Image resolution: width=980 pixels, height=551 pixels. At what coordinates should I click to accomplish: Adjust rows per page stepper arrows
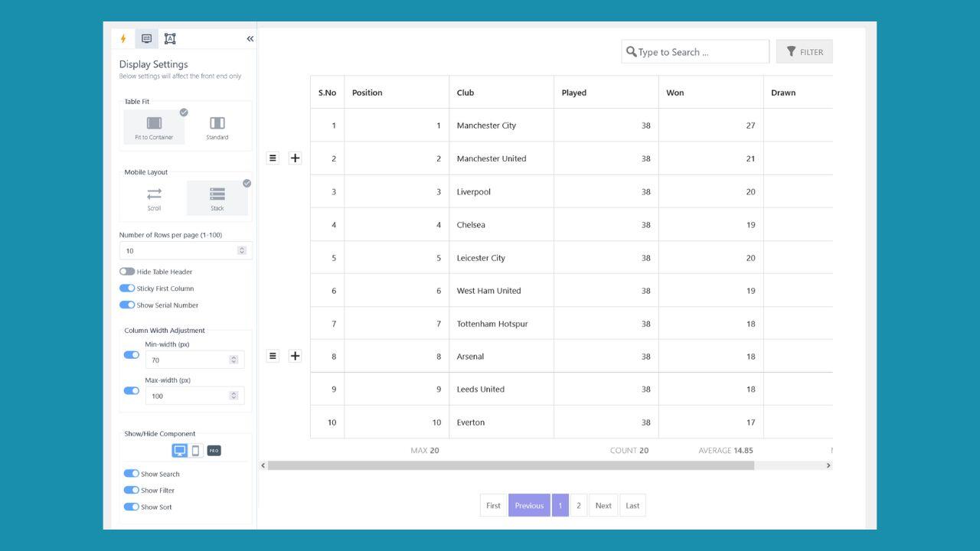click(242, 251)
